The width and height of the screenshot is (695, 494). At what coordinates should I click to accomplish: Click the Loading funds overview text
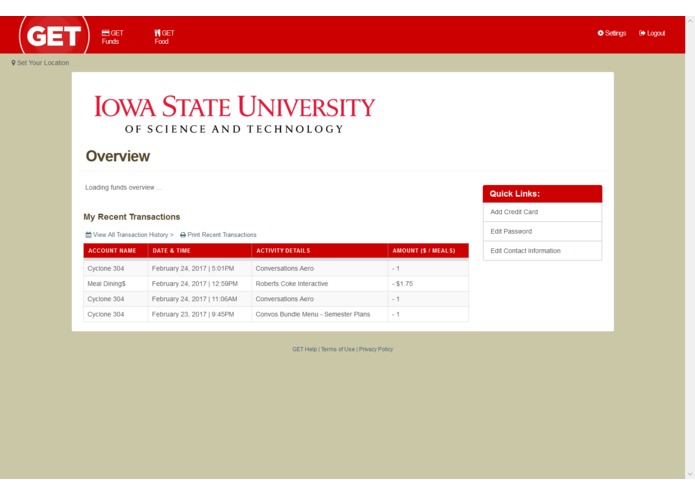tap(123, 188)
